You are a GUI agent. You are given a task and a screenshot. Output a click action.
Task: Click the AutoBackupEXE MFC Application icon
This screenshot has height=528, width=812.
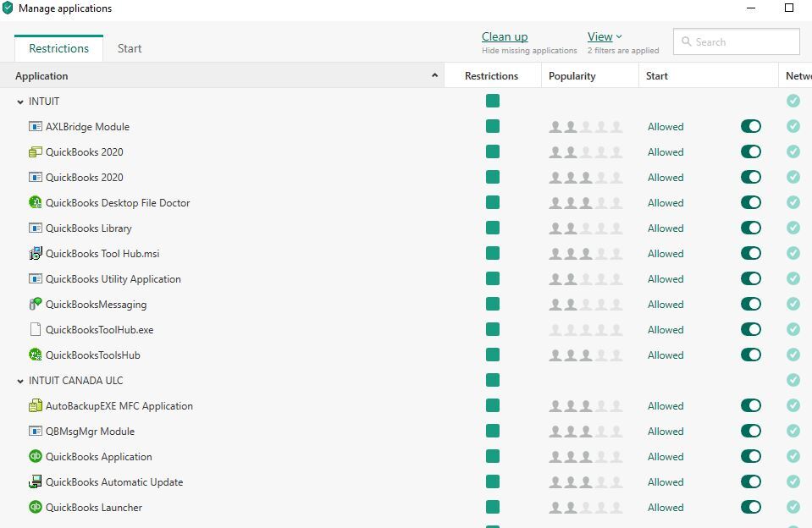(36, 406)
